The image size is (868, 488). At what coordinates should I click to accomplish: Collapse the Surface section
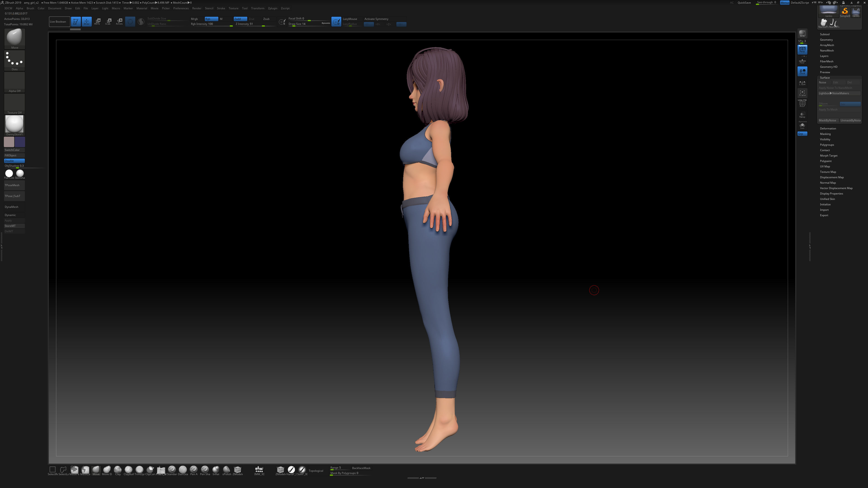(825, 78)
